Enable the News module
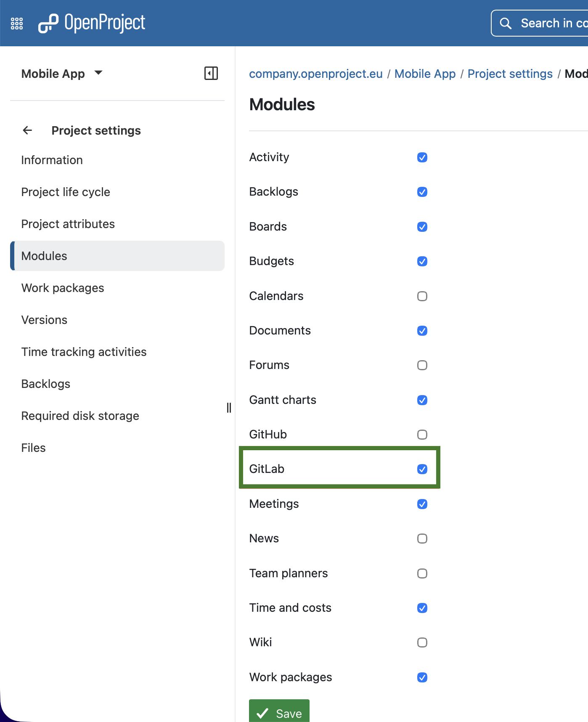The image size is (588, 722). click(x=422, y=539)
